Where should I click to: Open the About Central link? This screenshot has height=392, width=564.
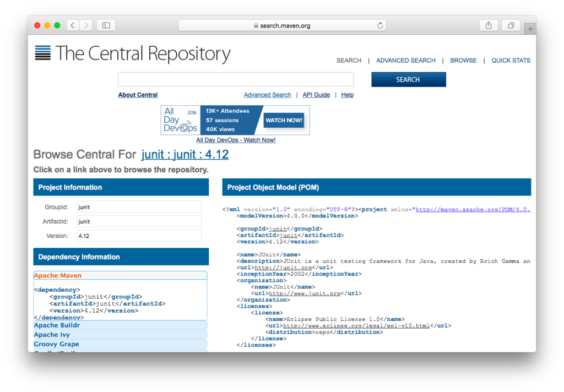(138, 95)
